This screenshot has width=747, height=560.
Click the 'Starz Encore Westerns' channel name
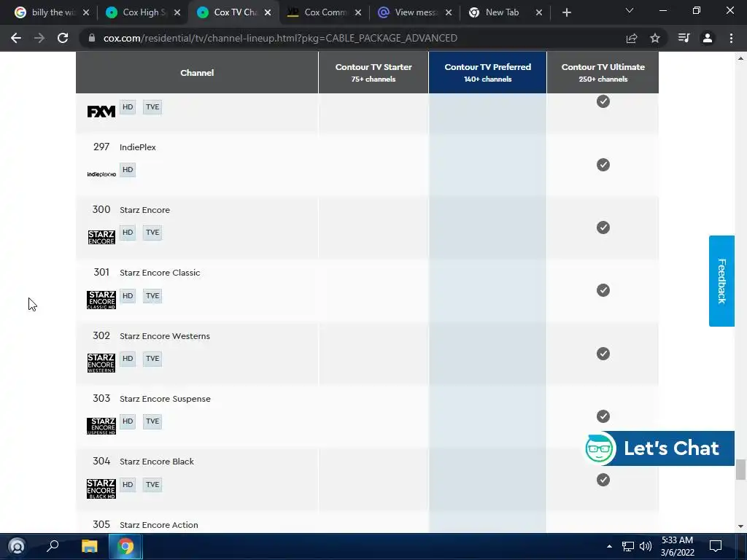[x=164, y=335]
